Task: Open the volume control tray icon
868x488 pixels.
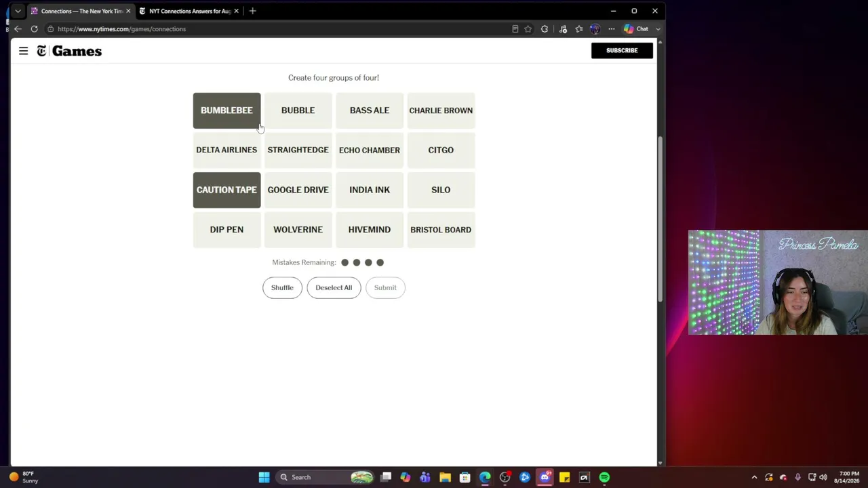Action: 824,477
